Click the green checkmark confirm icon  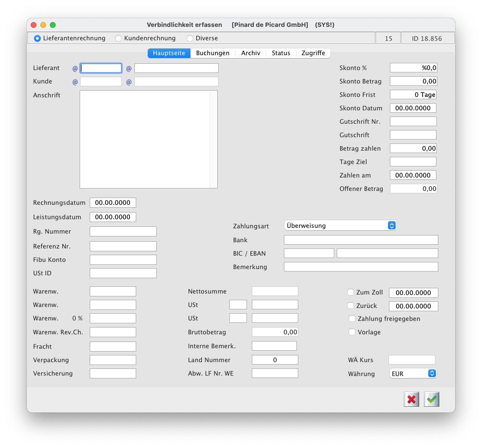[432, 399]
